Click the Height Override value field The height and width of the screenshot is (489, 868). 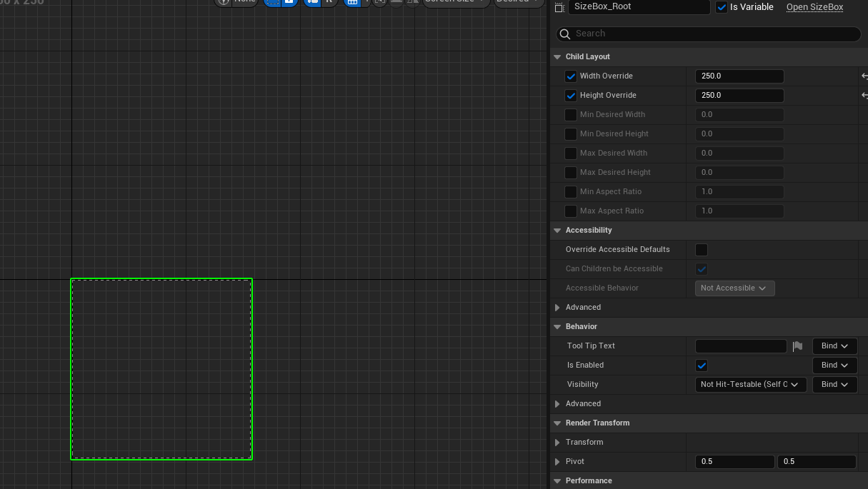[x=739, y=96]
